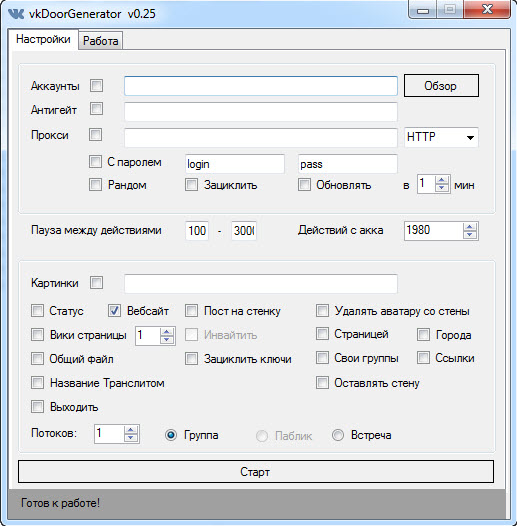Enable the Аккаунты checkbox
The width and height of the screenshot is (517, 526).
point(96,86)
